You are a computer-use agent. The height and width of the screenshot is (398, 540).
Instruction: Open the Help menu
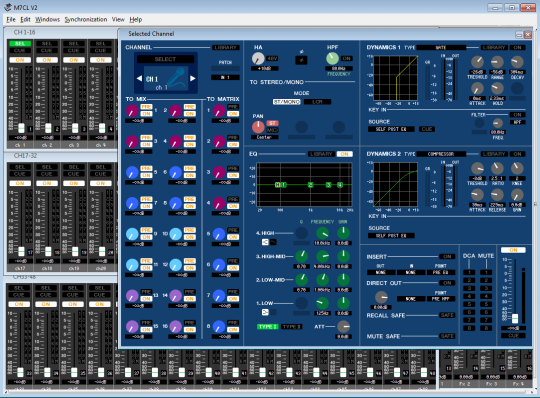(x=136, y=20)
